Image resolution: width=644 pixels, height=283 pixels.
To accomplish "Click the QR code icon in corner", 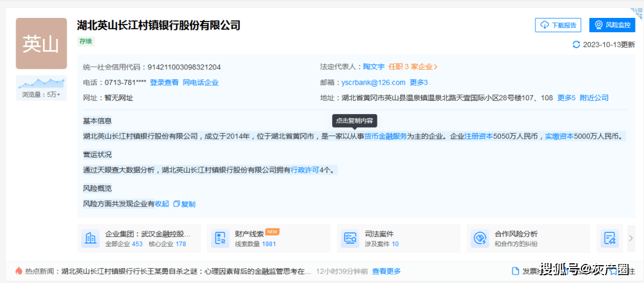I will click(x=636, y=15).
